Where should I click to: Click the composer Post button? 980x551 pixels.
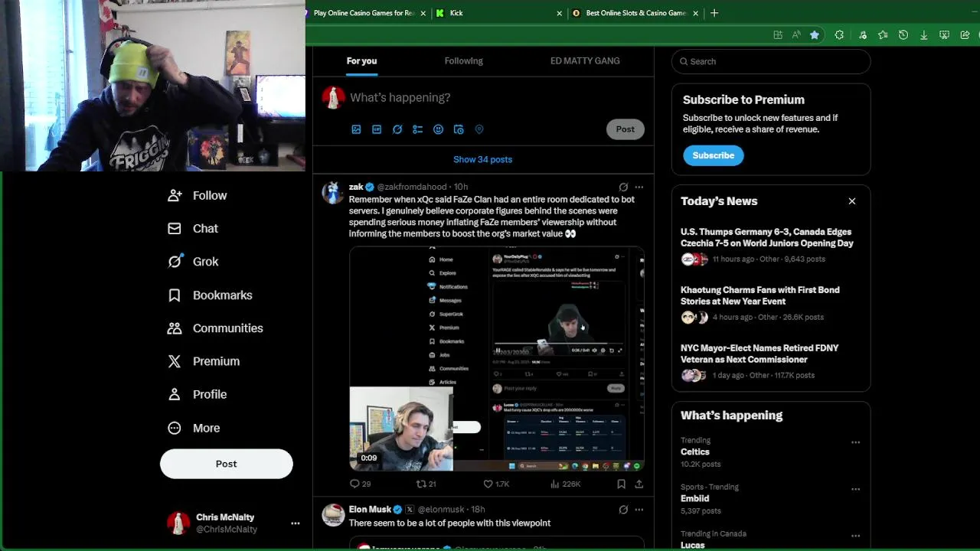[626, 129]
